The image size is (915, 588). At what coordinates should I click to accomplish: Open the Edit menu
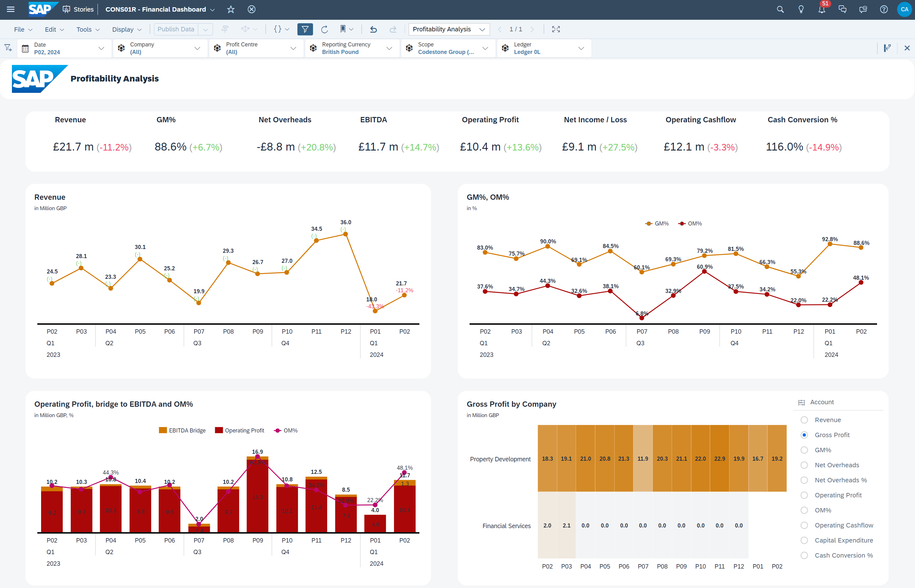pyautogui.click(x=54, y=29)
